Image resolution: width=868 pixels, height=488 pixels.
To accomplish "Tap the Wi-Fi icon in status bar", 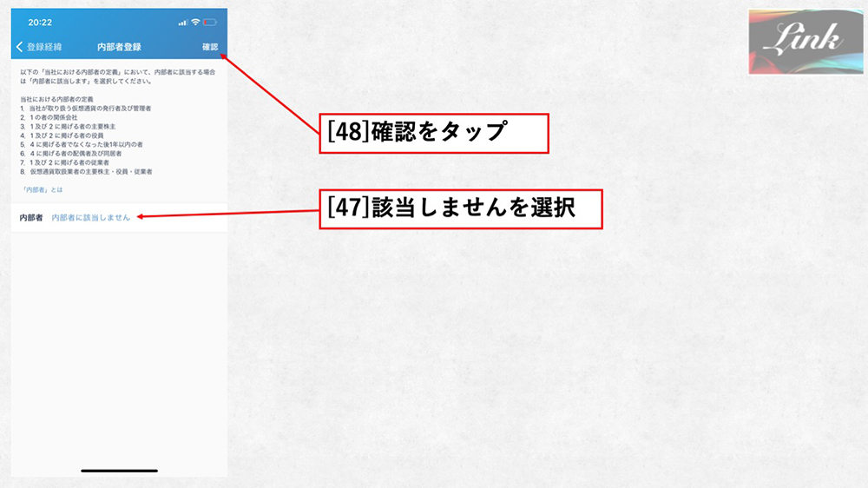I will point(195,23).
